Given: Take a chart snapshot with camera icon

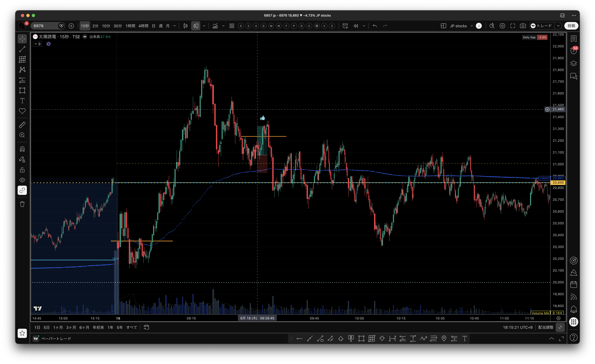Looking at the screenshot, I should [523, 26].
